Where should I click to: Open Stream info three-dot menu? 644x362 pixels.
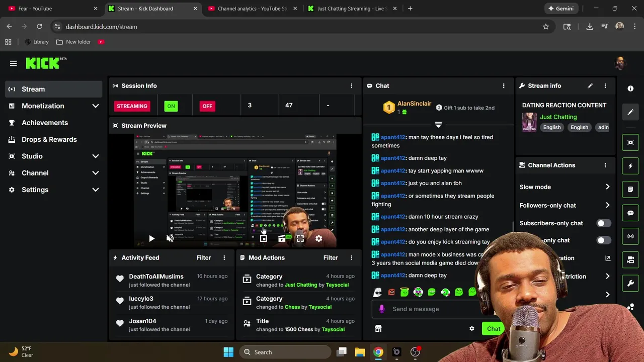(605, 86)
